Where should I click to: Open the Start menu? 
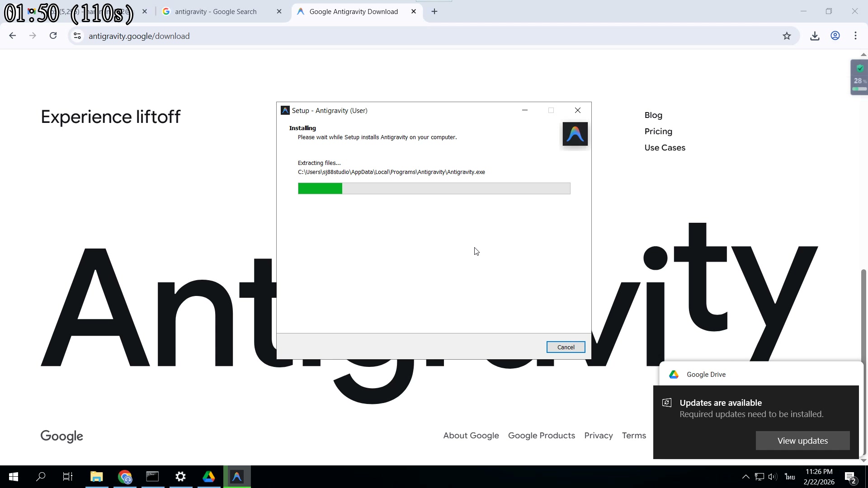13,477
